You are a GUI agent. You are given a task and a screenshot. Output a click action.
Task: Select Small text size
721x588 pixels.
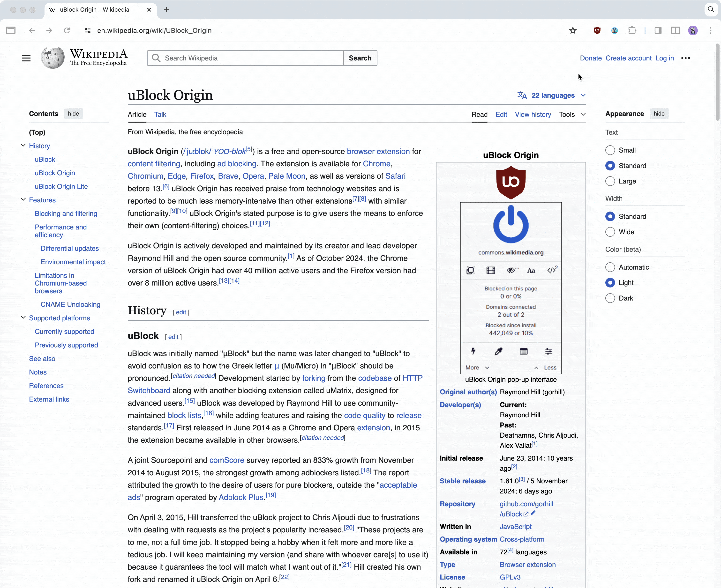pos(610,150)
